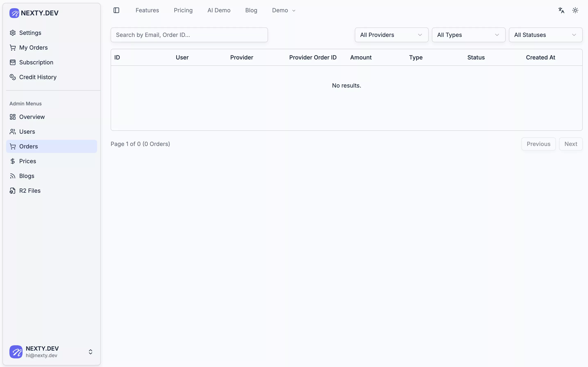The height and width of the screenshot is (367, 588).
Task: Click the Next pagination button
Action: [570, 144]
